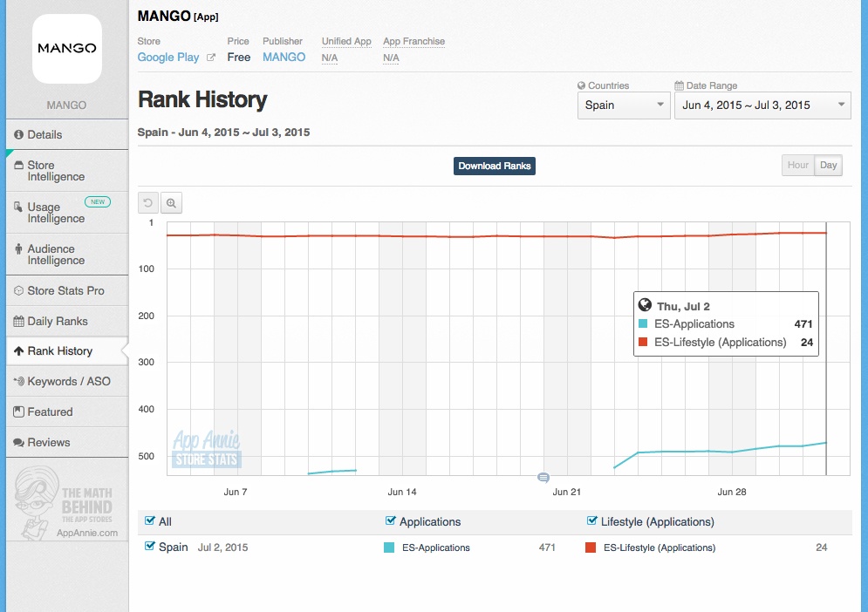Image resolution: width=868 pixels, height=612 pixels.
Task: Click the cyan swatch in the Jul 2 tooltip
Action: click(643, 323)
